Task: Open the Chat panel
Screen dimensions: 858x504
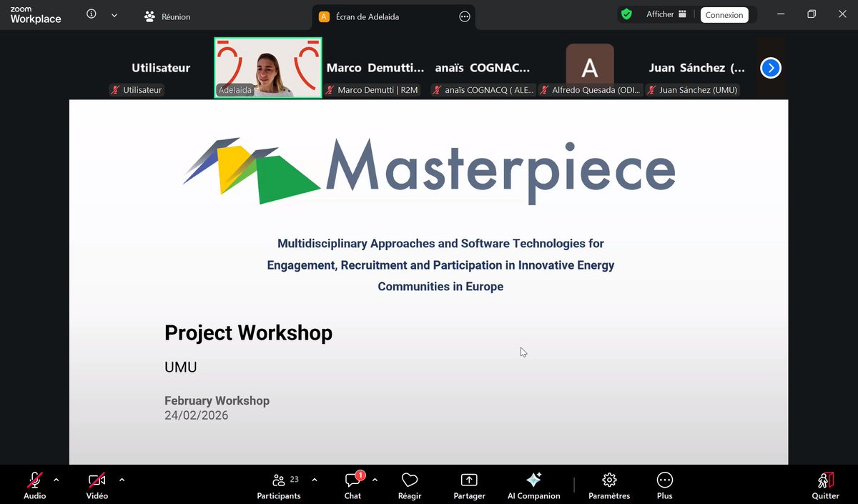Action: (x=353, y=485)
